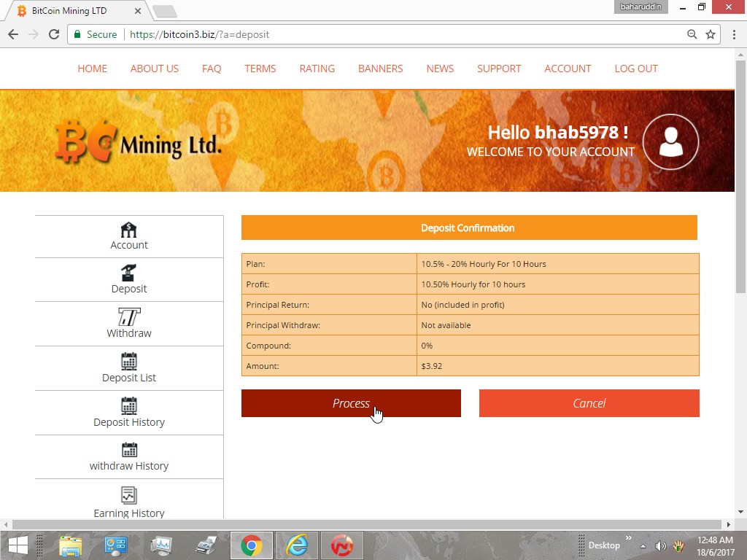
Task: Click the user profile avatar icon
Action: 671,142
